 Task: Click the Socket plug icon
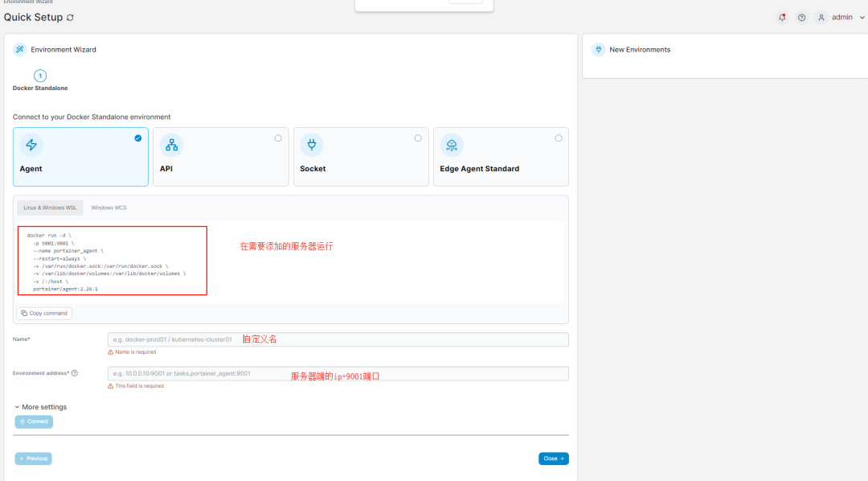tap(312, 145)
